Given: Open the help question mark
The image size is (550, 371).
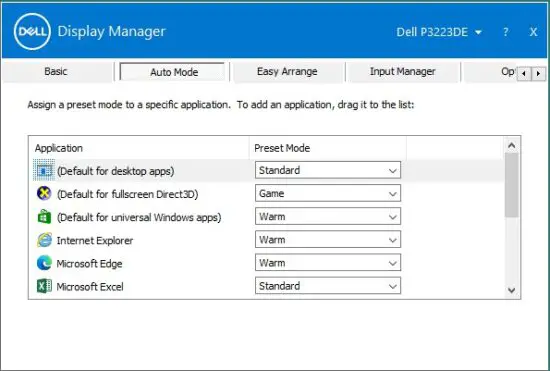Looking at the screenshot, I should pyautogui.click(x=505, y=32).
